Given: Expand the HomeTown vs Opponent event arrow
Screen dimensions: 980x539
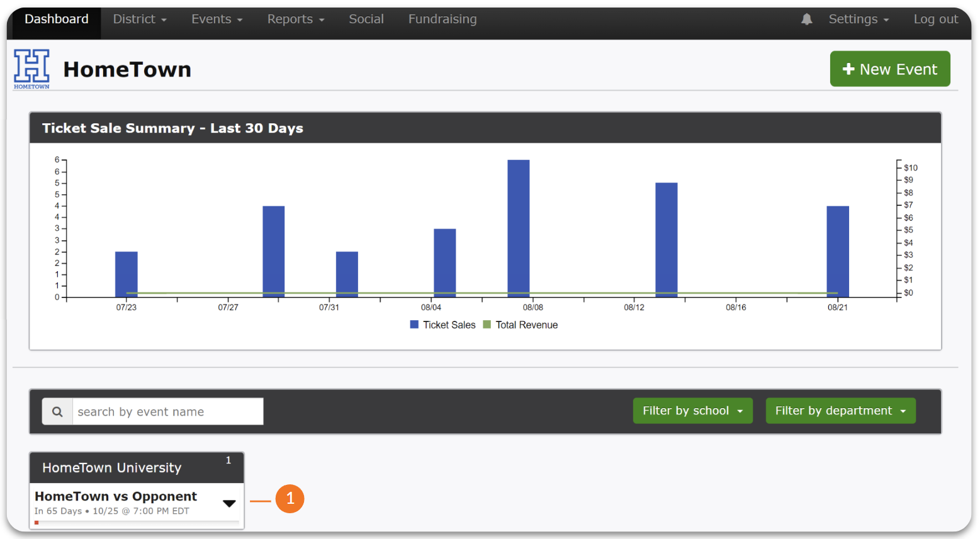Looking at the screenshot, I should coord(229,503).
